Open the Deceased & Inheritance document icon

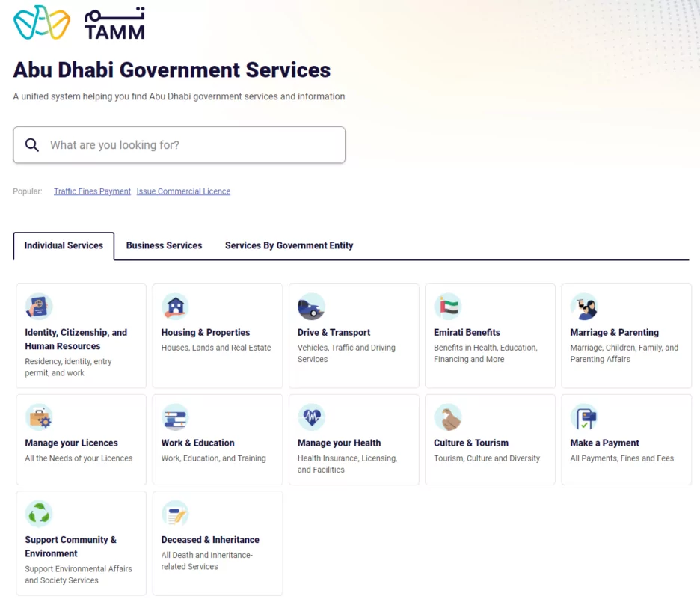pyautogui.click(x=175, y=514)
